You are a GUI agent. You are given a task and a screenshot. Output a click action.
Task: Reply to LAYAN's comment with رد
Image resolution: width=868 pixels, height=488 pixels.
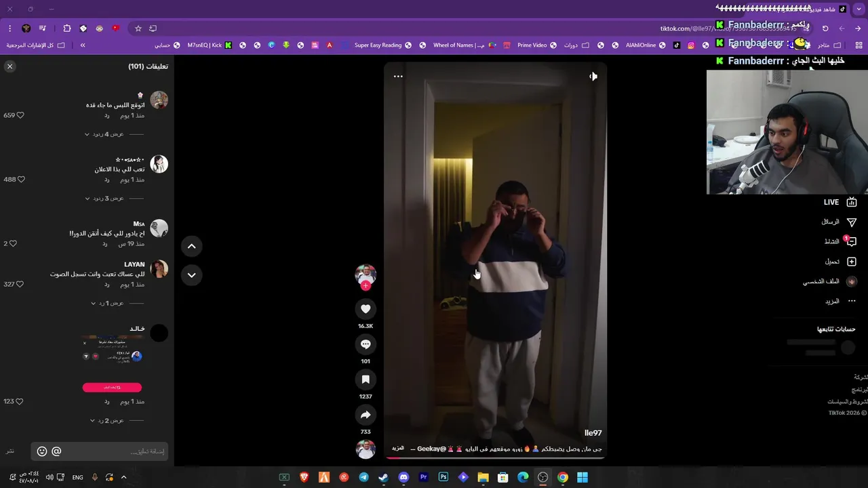coord(107,284)
